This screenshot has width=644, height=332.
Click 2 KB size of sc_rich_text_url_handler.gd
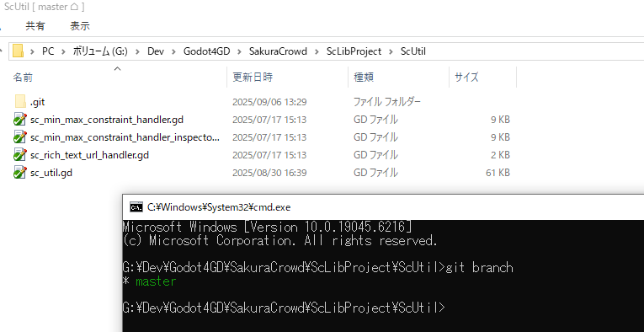tap(501, 155)
